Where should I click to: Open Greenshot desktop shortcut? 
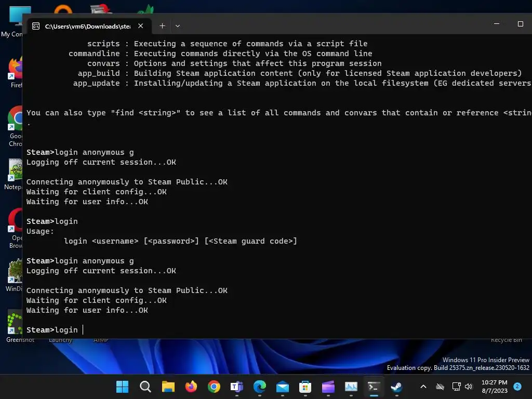20,326
